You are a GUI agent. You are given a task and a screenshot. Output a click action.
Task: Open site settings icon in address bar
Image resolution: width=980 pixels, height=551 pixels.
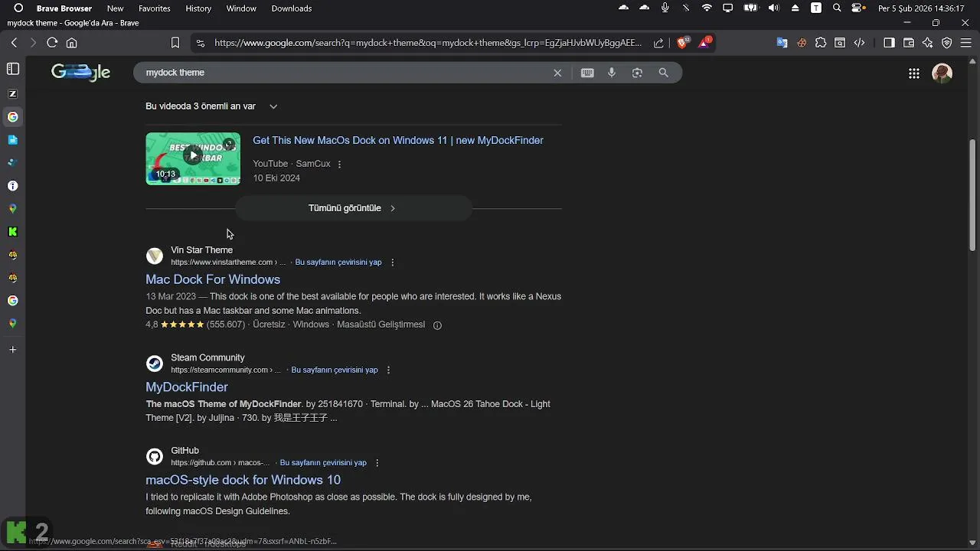[200, 43]
